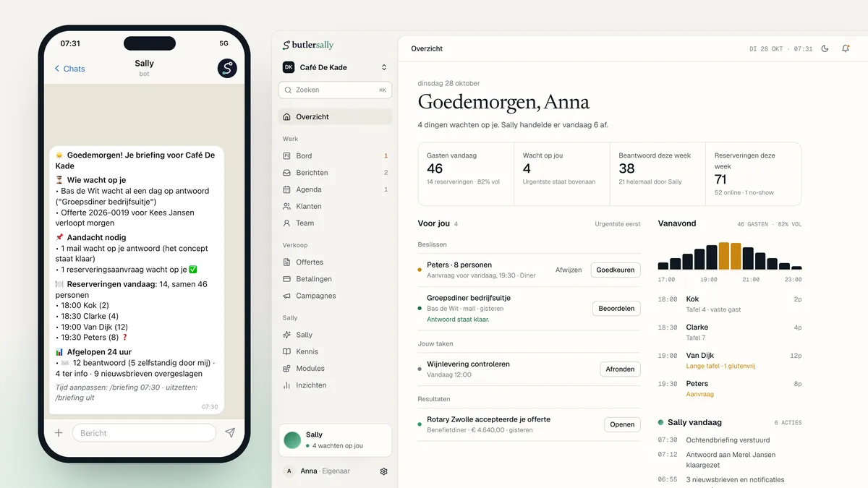This screenshot has width=868, height=488.
Task: Open the Team page
Action: coord(335,223)
